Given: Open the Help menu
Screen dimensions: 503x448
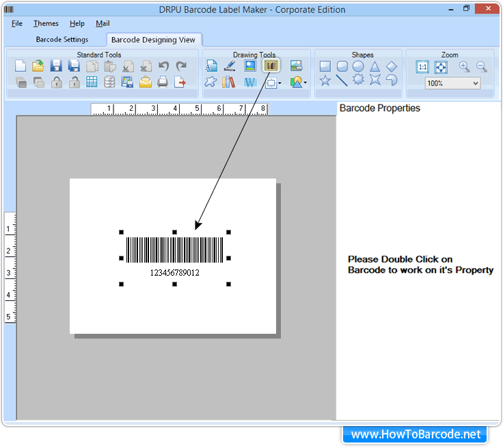Looking at the screenshot, I should (77, 23).
